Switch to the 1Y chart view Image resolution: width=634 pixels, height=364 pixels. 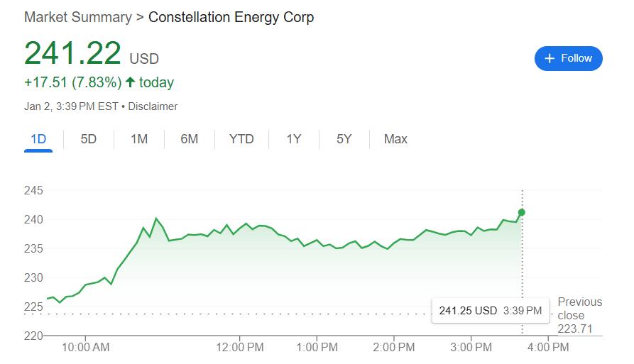click(294, 139)
